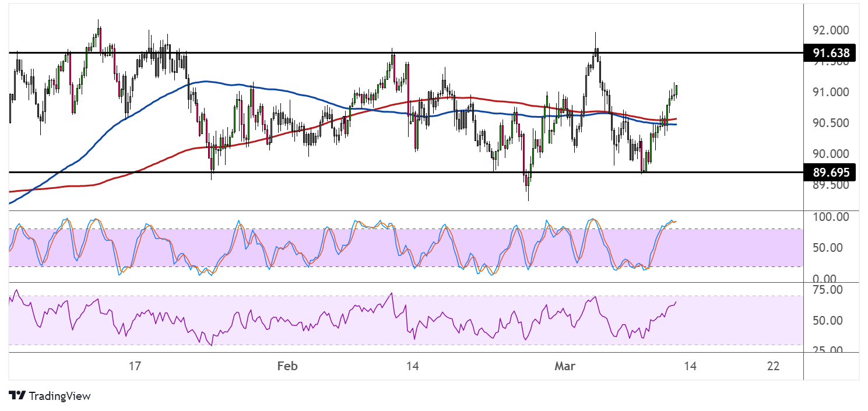This screenshot has width=868, height=411.
Task: Click the 90.000 price axis label
Action: click(830, 154)
